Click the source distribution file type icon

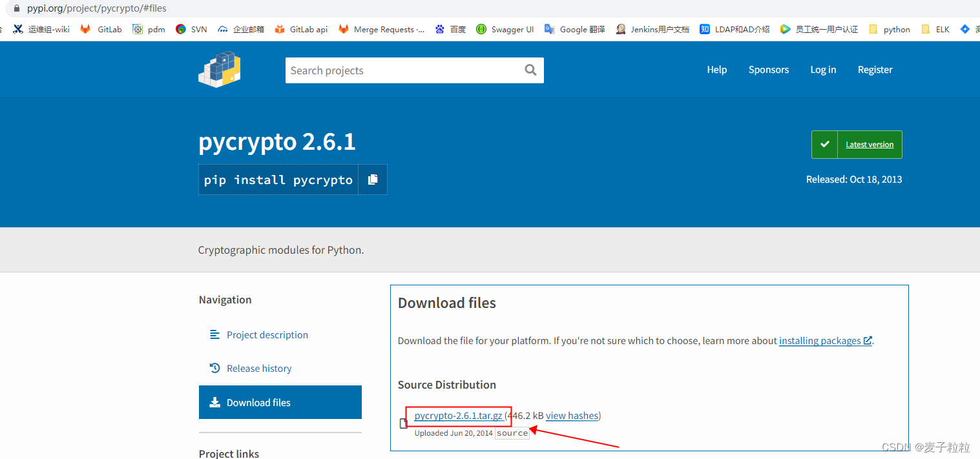[x=404, y=423]
